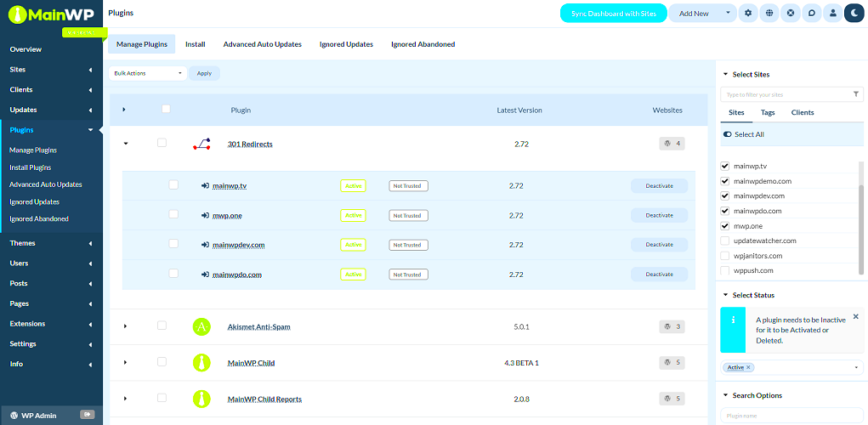Switch to the Ignored Updates tab

[347, 44]
